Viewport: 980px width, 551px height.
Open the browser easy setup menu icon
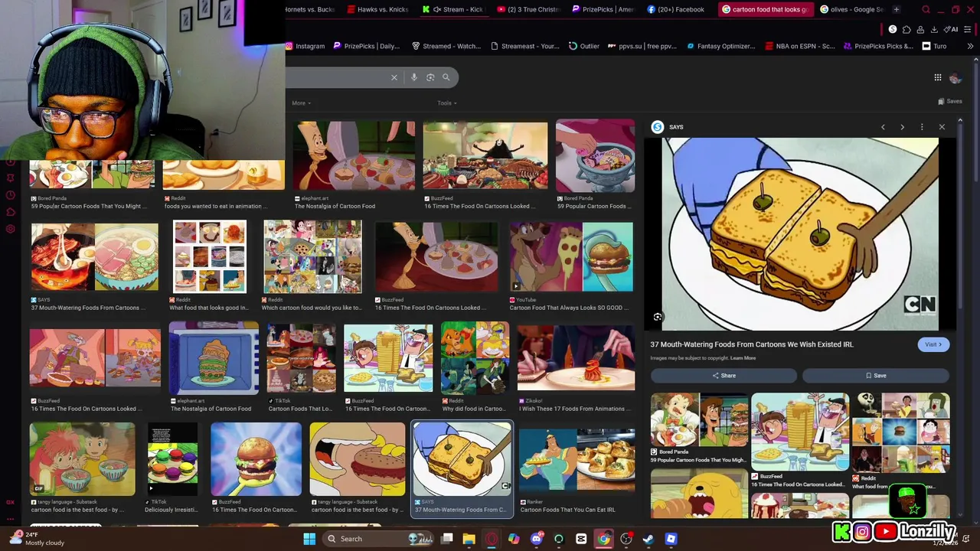point(968,29)
